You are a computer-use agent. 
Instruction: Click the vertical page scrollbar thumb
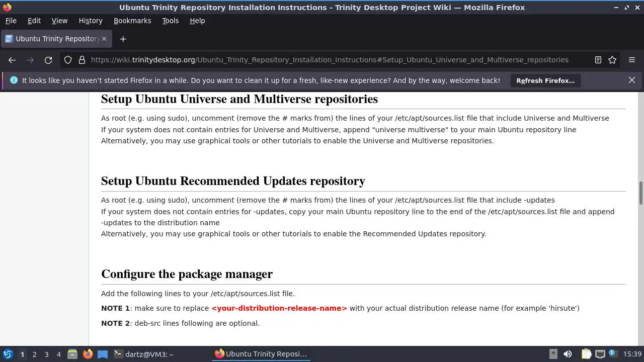641,193
